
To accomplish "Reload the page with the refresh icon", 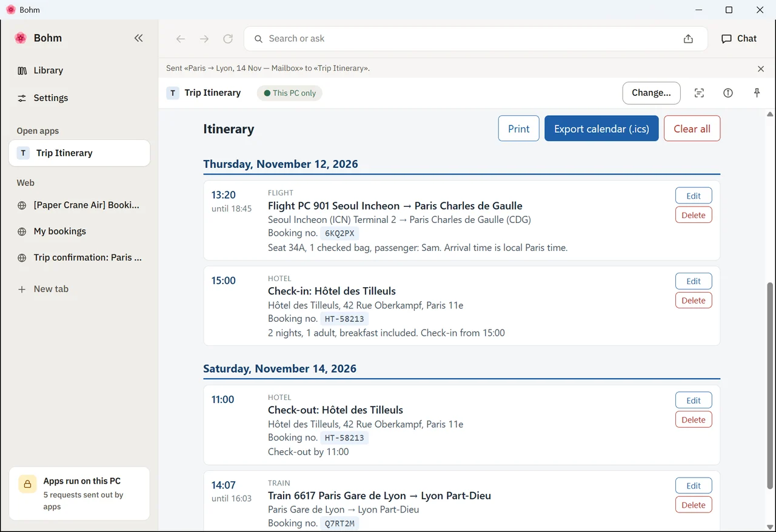I will click(228, 39).
